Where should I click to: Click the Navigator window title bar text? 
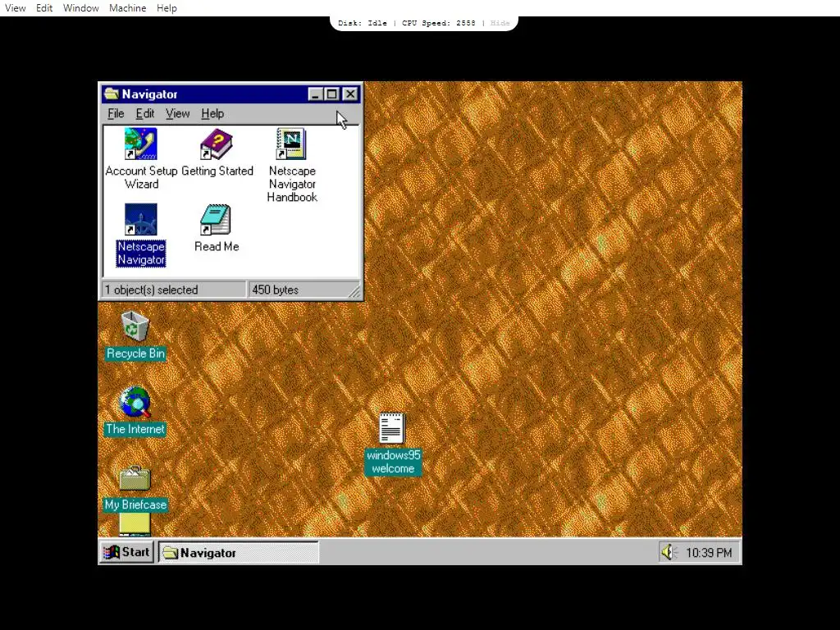149,94
